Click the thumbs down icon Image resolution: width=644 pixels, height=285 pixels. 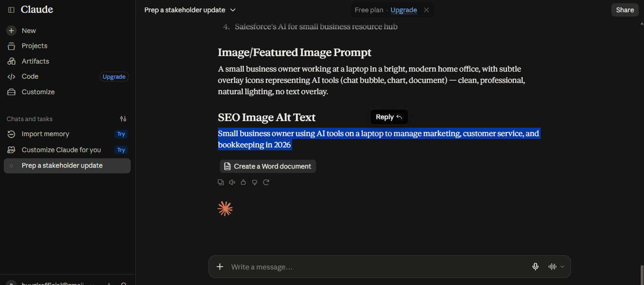click(255, 182)
